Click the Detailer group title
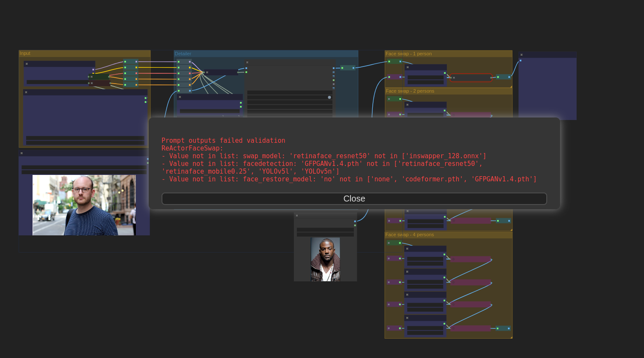644x358 pixels. 183,54
